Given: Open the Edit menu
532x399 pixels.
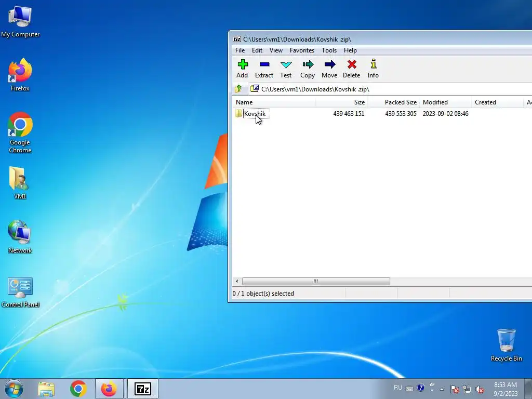Looking at the screenshot, I should 257,50.
